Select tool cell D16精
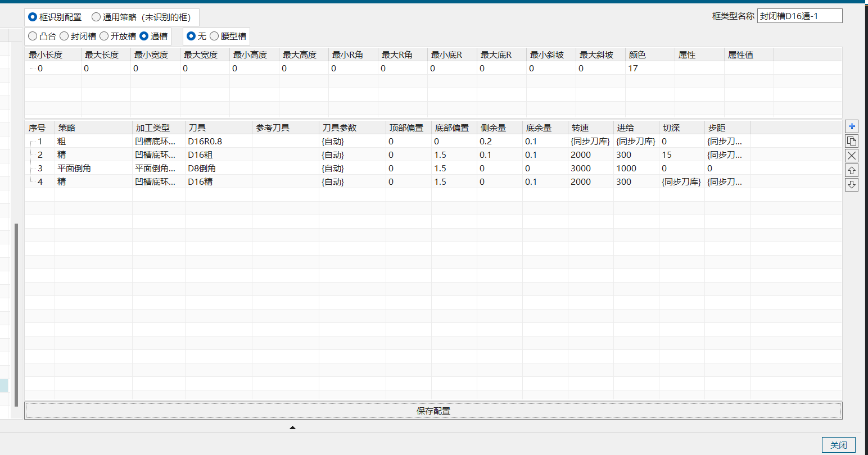 [219, 181]
